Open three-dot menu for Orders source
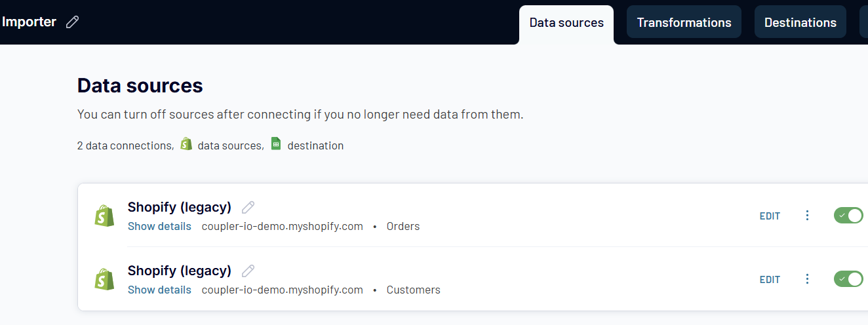Image resolution: width=868 pixels, height=325 pixels. click(x=807, y=216)
